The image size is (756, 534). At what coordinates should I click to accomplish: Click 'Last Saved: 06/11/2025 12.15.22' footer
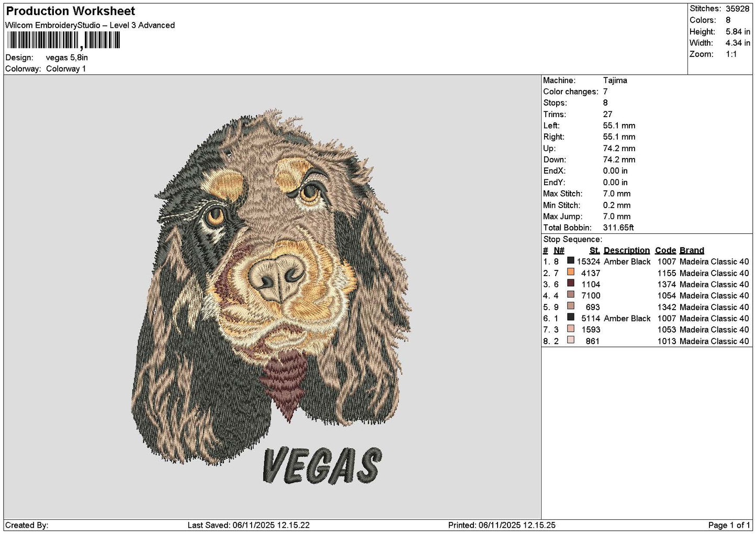pos(249,525)
